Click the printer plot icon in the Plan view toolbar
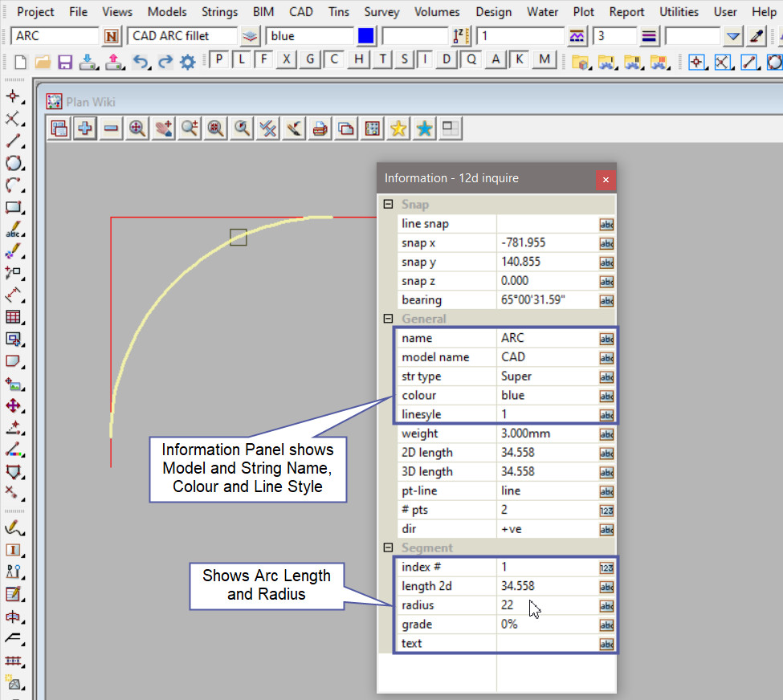The height and width of the screenshot is (700, 783). pos(320,128)
